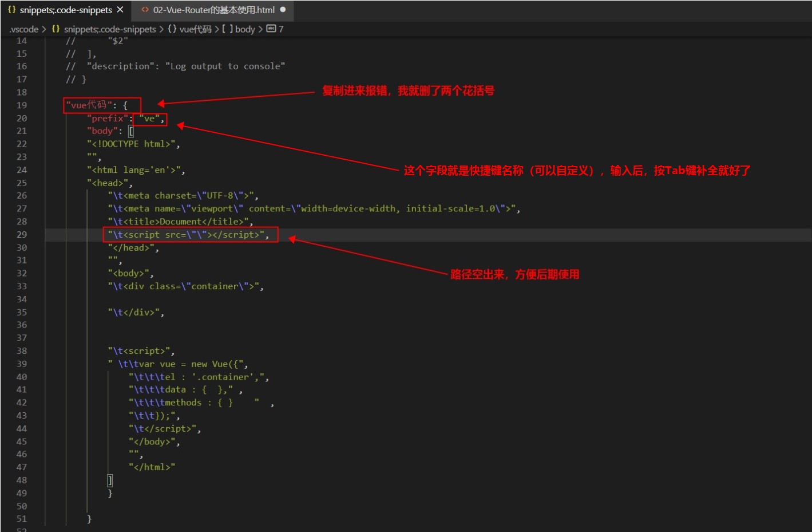Open the 02-Vue-Router html tab
Screen dimensions: 812x532
click(213, 10)
